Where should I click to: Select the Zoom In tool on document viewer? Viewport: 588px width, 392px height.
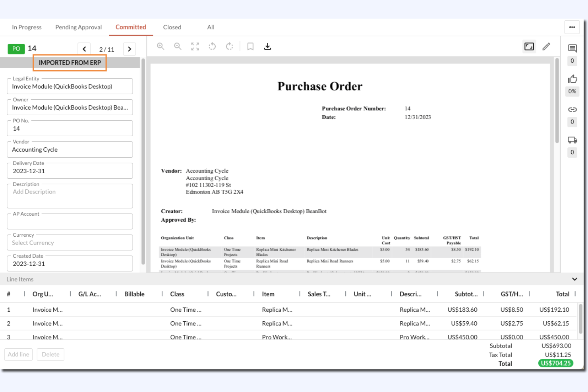(x=161, y=46)
